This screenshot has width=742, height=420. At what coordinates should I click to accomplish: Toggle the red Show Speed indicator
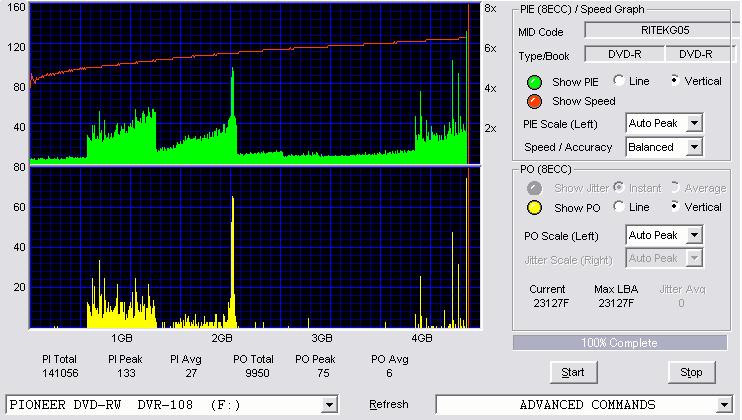coord(534,101)
